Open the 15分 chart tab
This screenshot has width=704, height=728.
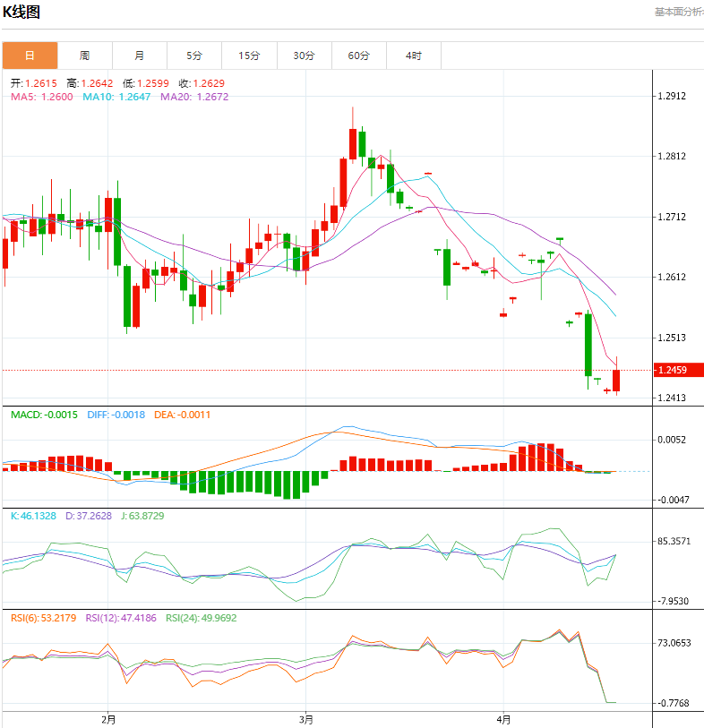click(249, 56)
